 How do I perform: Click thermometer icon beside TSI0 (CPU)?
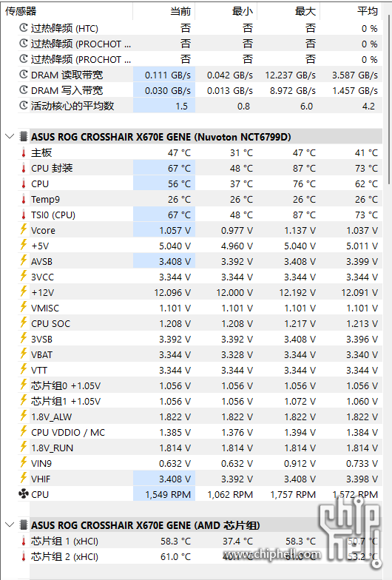point(24,215)
